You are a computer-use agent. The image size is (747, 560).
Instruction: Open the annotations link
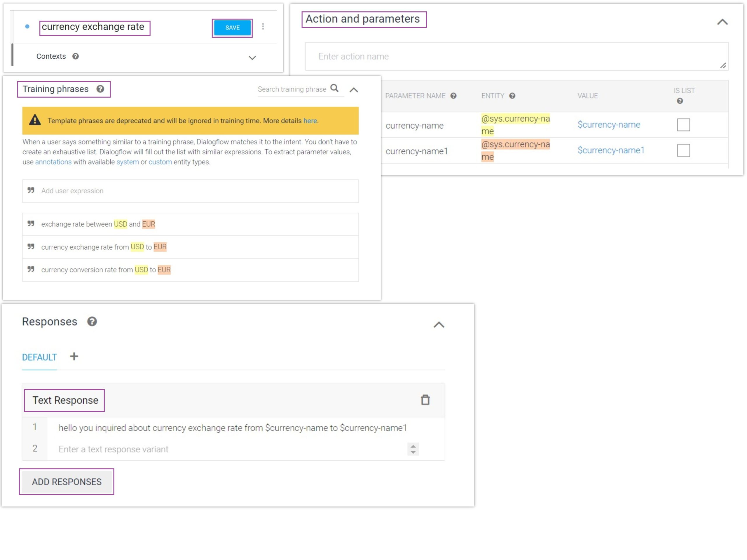(53, 162)
